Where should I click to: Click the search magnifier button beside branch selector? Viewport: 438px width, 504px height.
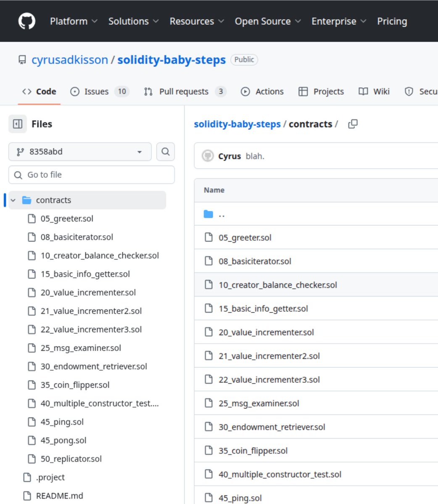tap(166, 152)
